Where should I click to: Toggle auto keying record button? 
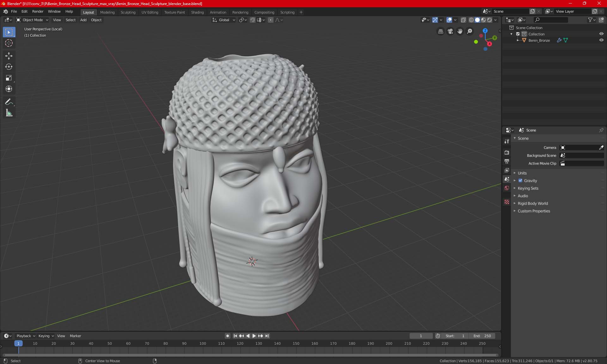pos(227,336)
